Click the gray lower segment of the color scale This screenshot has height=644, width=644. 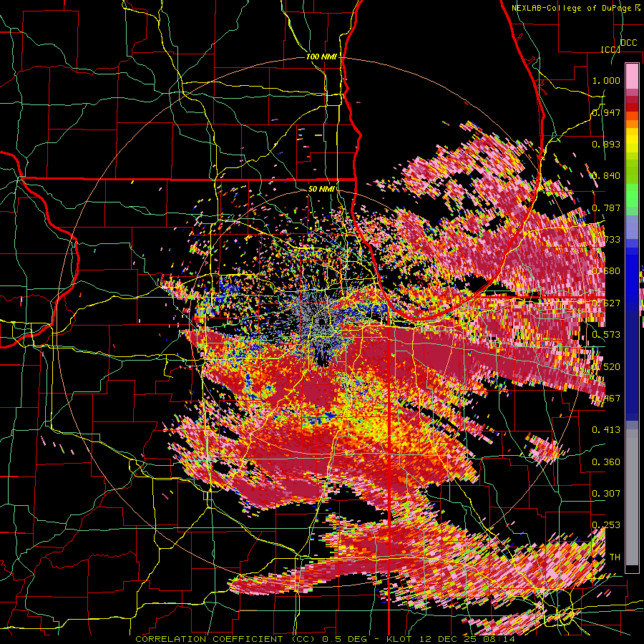coord(632,499)
